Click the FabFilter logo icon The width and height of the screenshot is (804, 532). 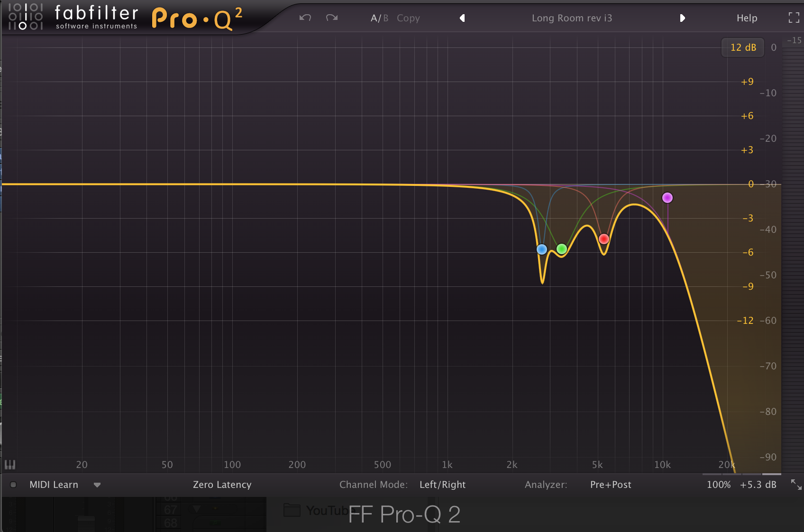26,17
